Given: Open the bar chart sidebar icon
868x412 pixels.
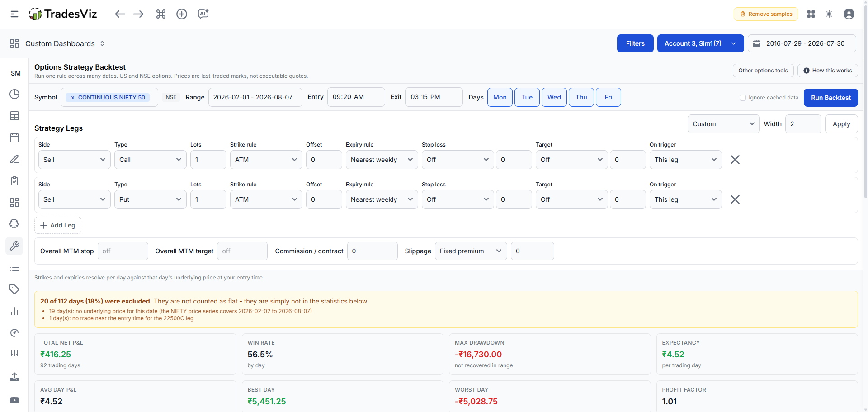Looking at the screenshot, I should pyautogui.click(x=14, y=311).
